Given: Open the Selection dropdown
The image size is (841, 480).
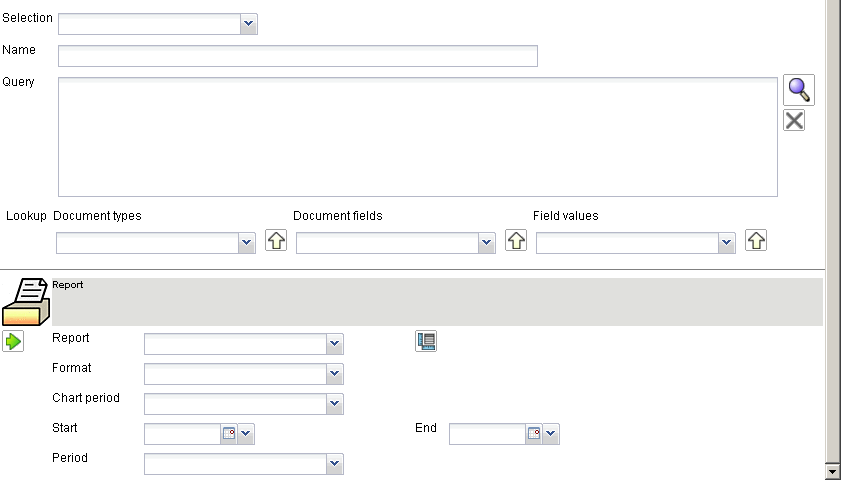Looking at the screenshot, I should point(249,24).
